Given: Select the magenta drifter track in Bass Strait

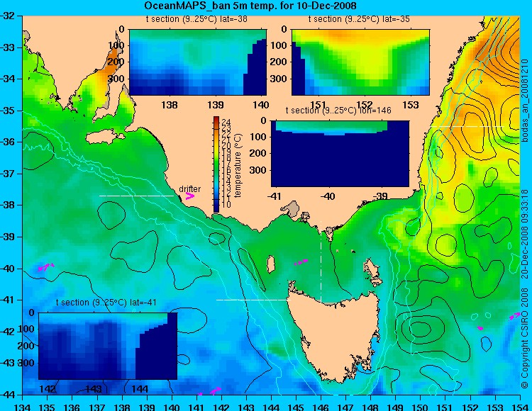Looking at the screenshot, I should tap(301, 261).
